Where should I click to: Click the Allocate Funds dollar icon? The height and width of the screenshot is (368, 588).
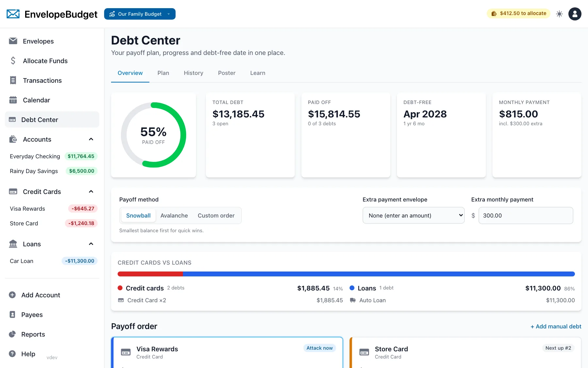point(13,61)
